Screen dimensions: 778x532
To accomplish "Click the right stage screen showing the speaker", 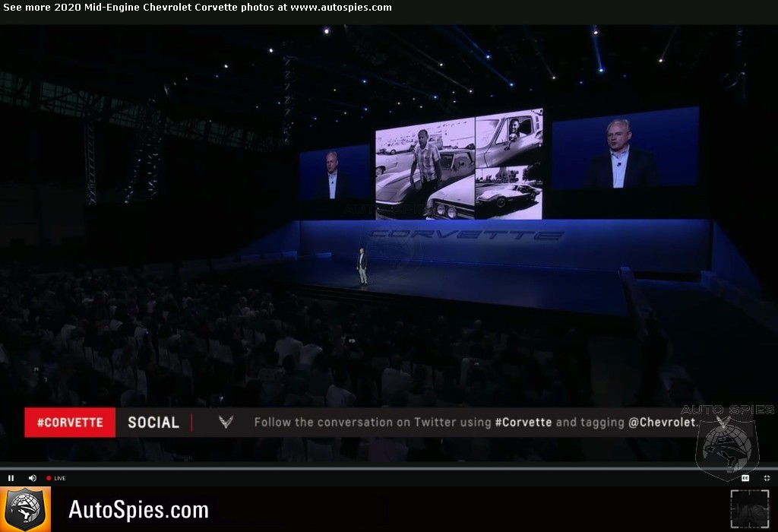I will coord(625,150).
